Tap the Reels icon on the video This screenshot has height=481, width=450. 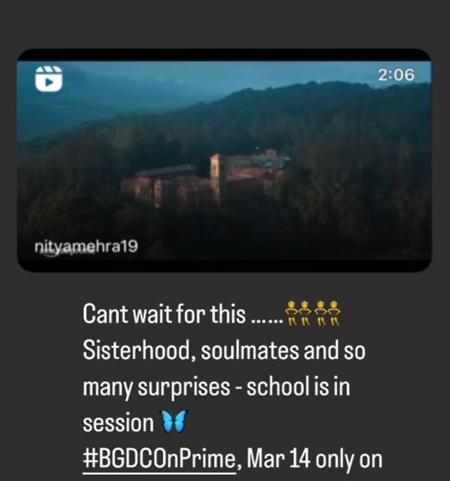pos(49,79)
